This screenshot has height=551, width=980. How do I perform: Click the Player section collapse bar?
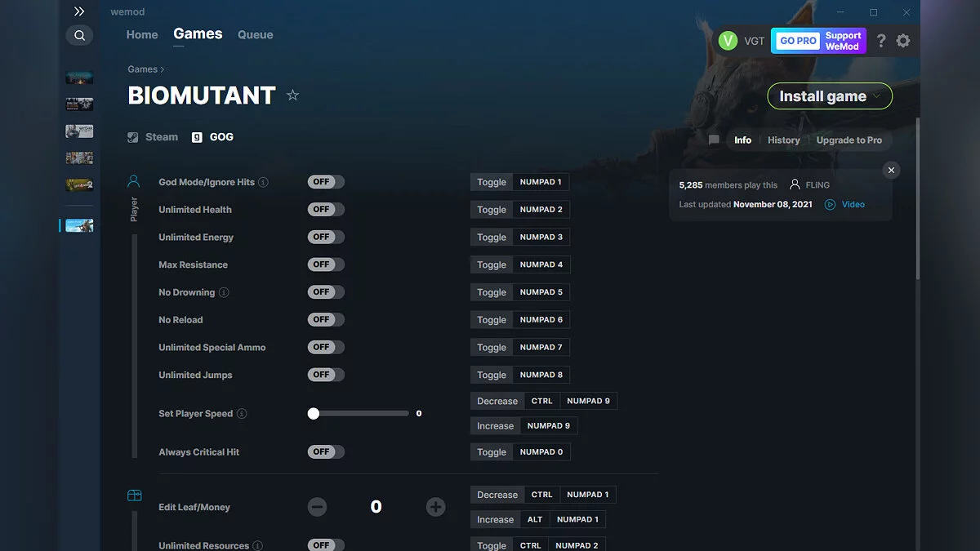point(135,347)
